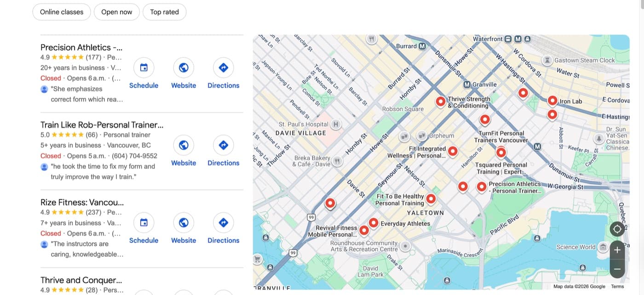644x295 pixels.
Task: Zoom in with the map plus button
Action: coord(617,250)
